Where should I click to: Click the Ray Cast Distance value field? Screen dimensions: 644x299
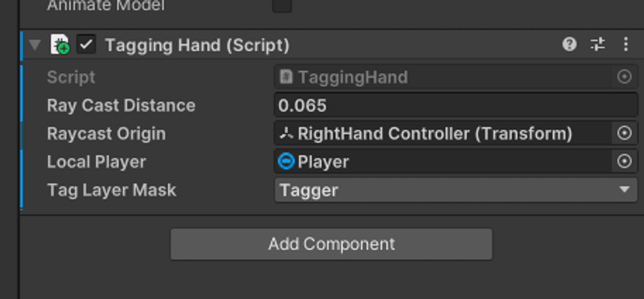pos(456,105)
